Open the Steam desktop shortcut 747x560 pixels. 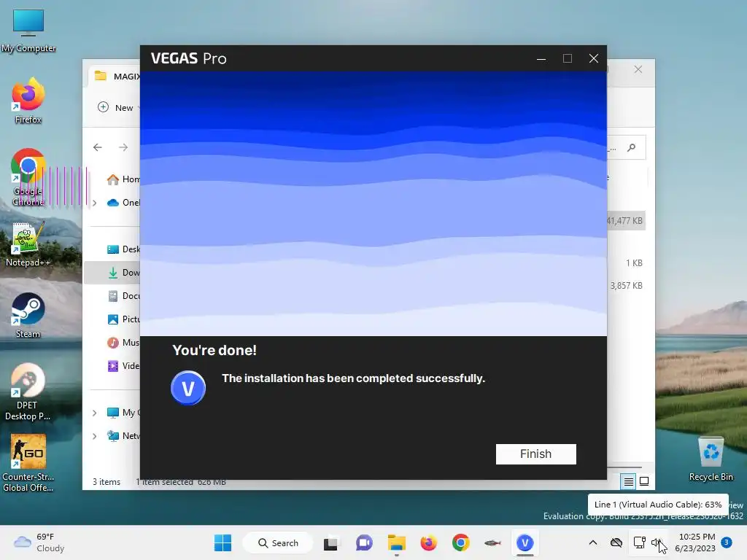(28, 315)
